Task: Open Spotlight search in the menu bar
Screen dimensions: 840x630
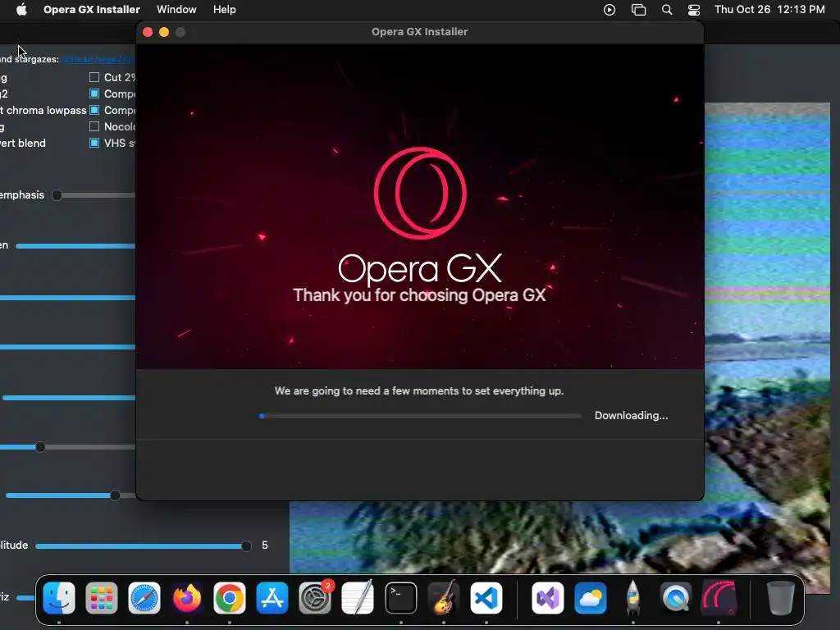Action: click(666, 10)
